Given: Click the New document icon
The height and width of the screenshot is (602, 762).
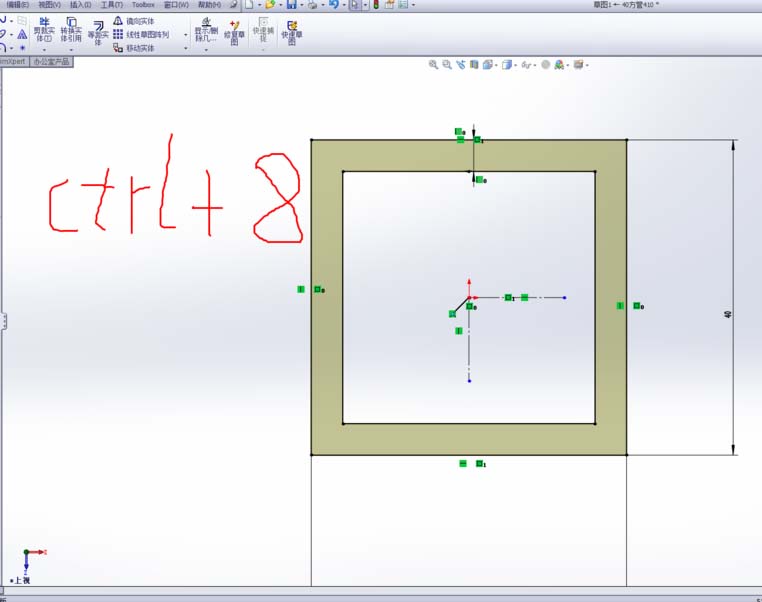Looking at the screenshot, I should [249, 5].
